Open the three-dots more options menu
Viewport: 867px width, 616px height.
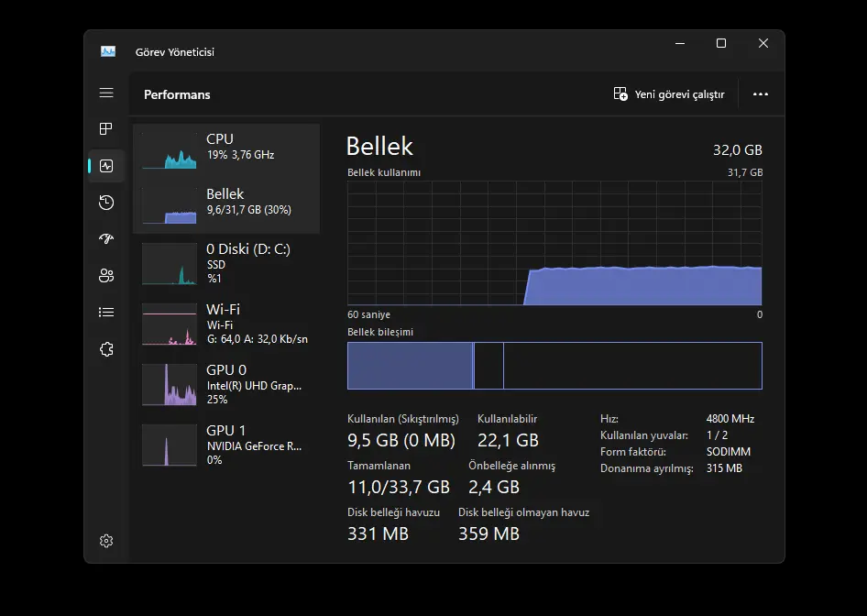pyautogui.click(x=761, y=94)
